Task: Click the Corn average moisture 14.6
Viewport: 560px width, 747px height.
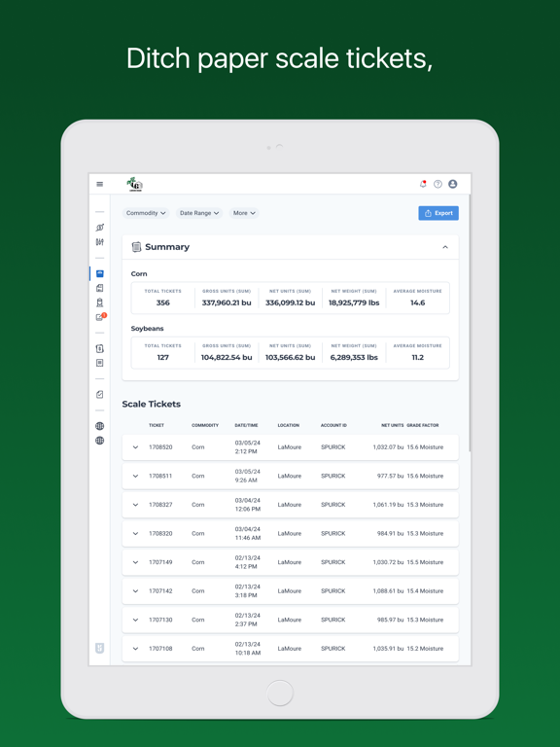Action: point(418,302)
